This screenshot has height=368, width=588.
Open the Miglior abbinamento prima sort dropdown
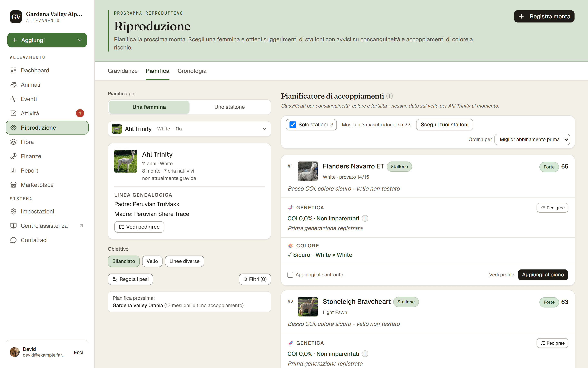point(532,139)
